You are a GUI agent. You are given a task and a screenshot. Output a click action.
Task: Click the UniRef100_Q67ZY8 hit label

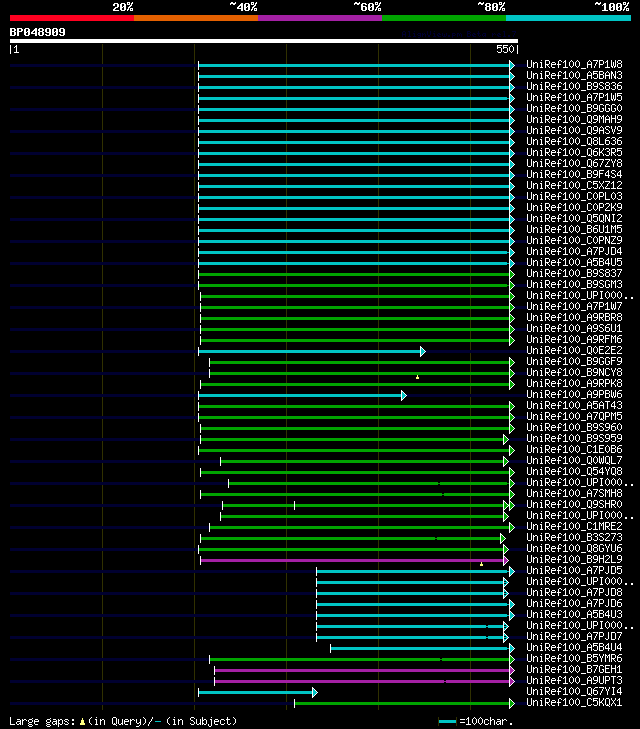tap(574, 163)
